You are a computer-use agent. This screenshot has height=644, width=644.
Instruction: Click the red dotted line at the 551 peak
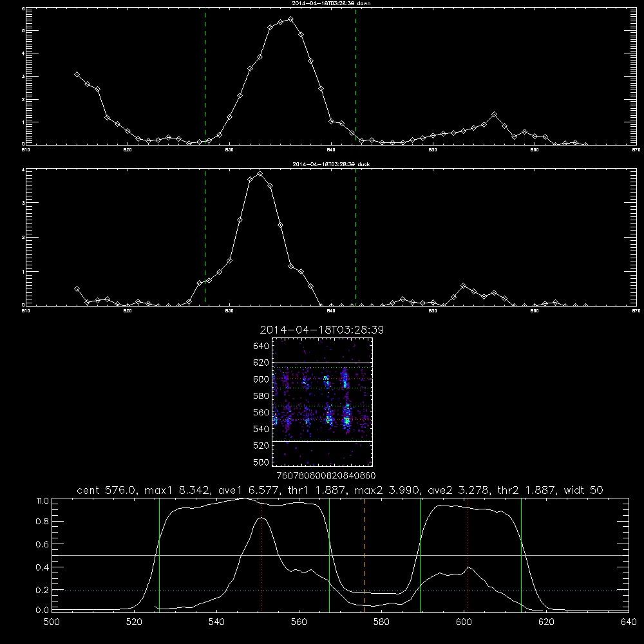[262, 555]
